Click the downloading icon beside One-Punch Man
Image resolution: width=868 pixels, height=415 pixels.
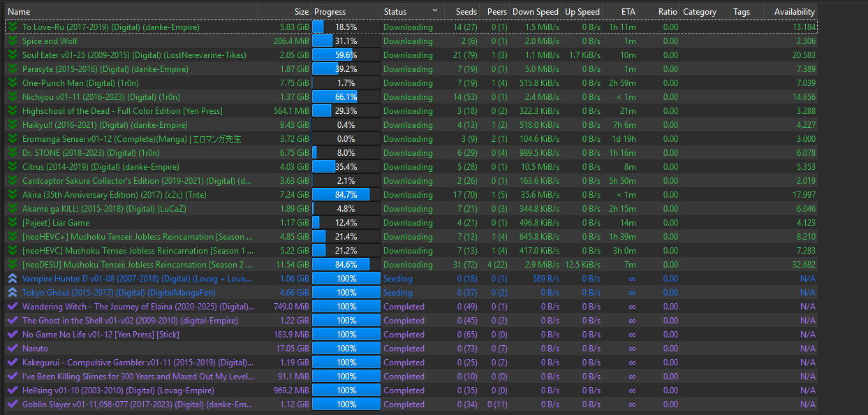tap(12, 82)
